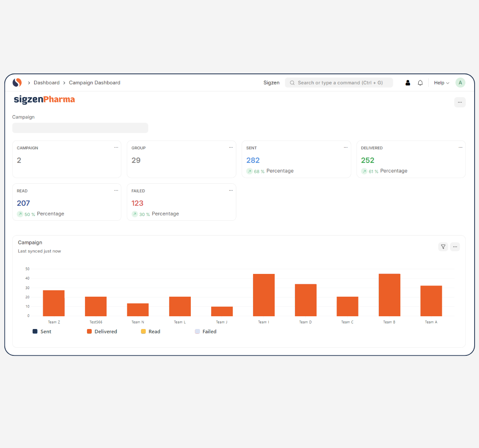This screenshot has height=448, width=479.
Task: Open the SENT card options menu
Action: (346, 148)
